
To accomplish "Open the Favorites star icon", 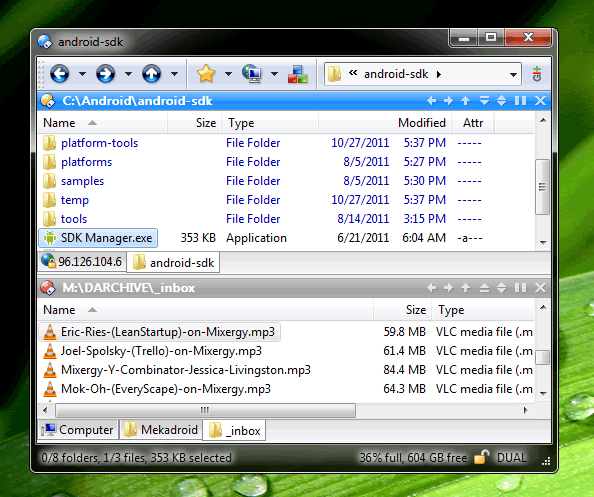I will [x=206, y=73].
